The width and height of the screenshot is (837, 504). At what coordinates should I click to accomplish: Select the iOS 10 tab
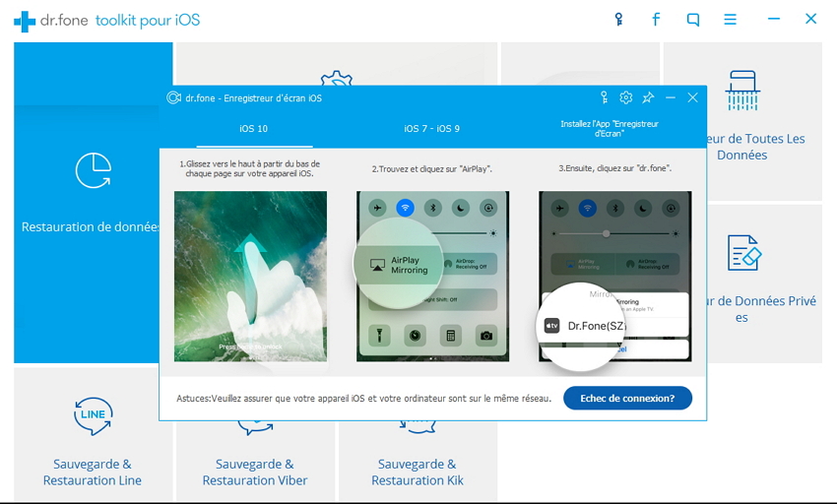253,129
